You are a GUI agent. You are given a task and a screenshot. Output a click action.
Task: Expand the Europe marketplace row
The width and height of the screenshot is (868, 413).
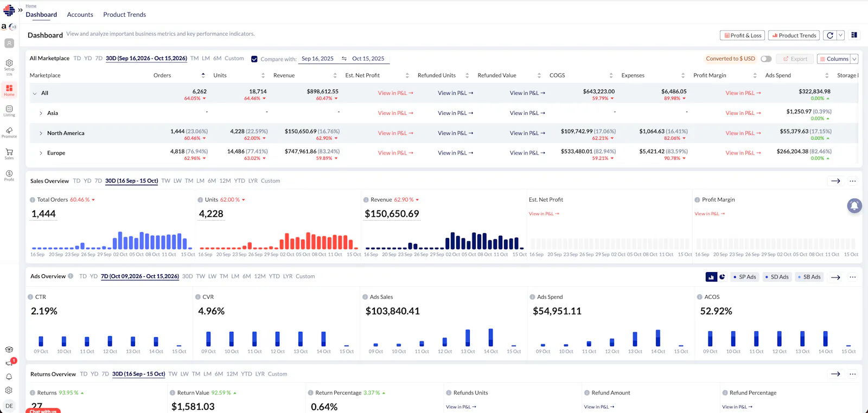pos(41,153)
